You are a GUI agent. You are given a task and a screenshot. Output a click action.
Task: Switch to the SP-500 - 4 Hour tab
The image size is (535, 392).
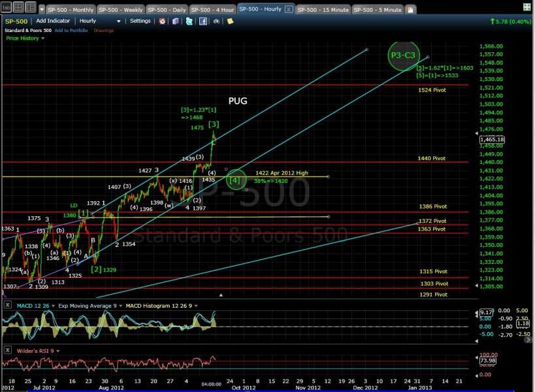tap(212, 10)
